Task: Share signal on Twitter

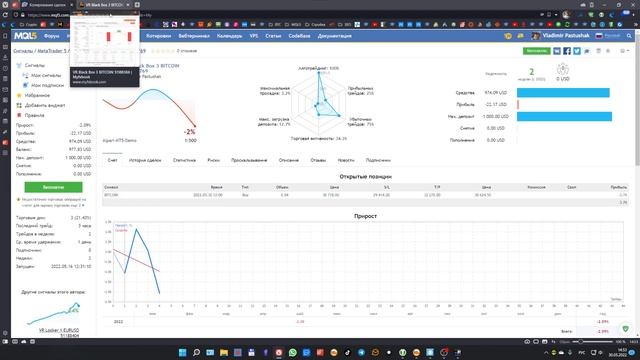Action: click(x=577, y=51)
